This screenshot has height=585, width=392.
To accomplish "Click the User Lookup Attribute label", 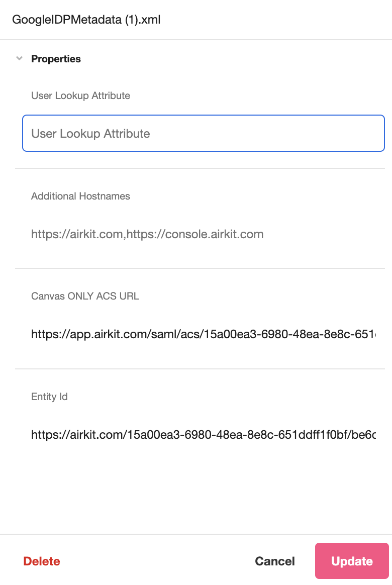I will click(x=80, y=95).
